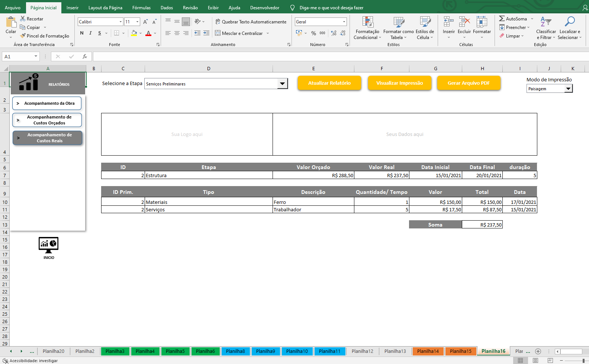Toggle italic formatting

point(90,33)
